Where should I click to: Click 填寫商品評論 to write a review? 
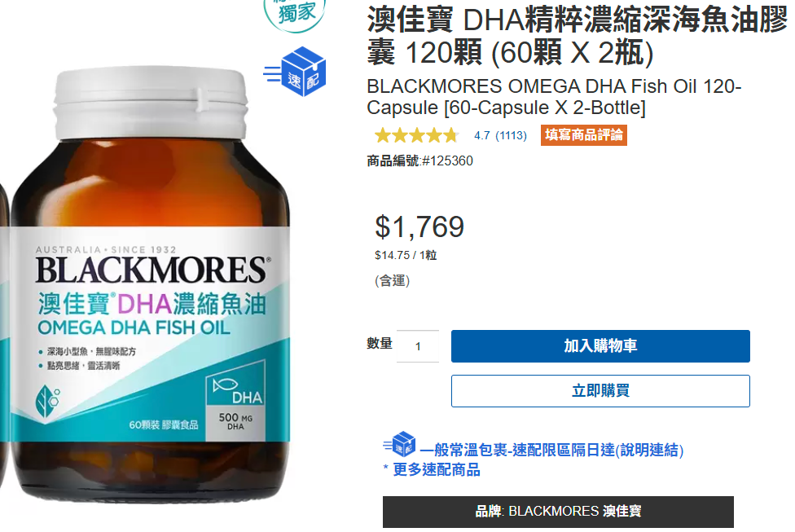click(583, 135)
